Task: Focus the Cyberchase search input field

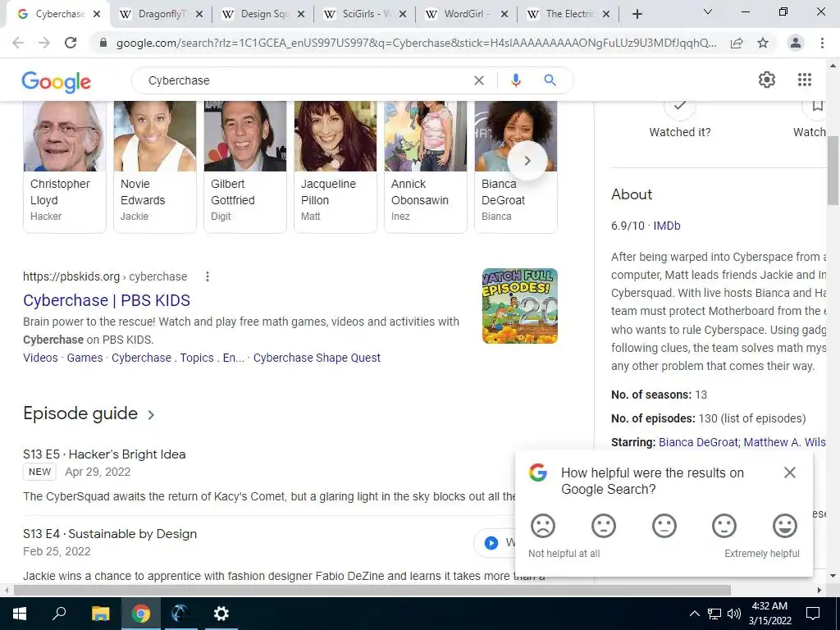Action: [305, 80]
